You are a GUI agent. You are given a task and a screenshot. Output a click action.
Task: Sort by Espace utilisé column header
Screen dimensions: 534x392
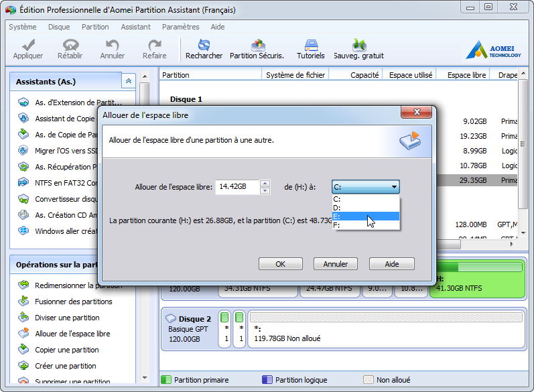pos(410,75)
